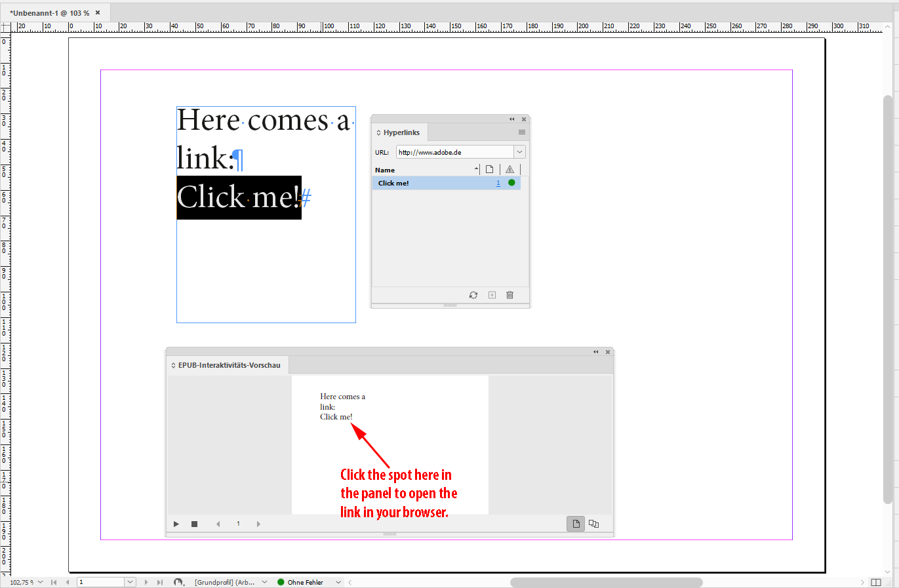
Task: Open the Hyperlinks panel flyout menu
Action: pyautogui.click(x=521, y=132)
